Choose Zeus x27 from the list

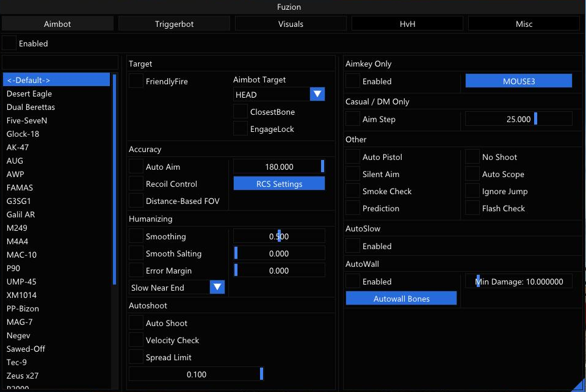pos(56,376)
